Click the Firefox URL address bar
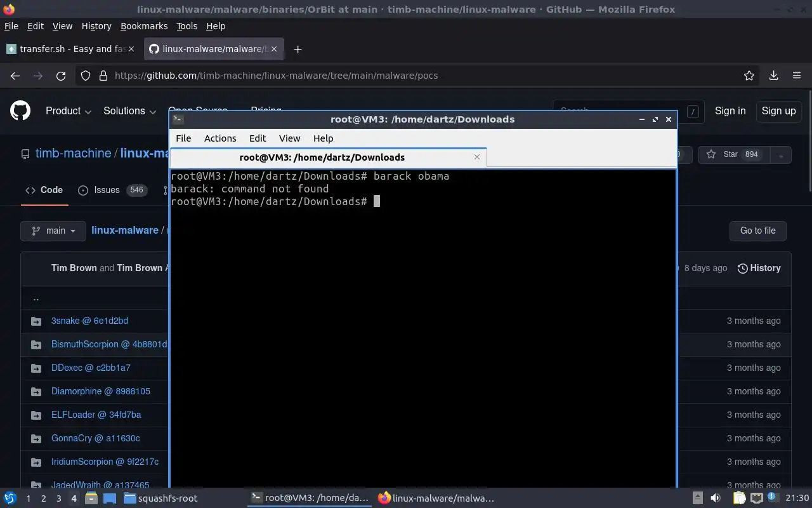Screen dimensions: 812x508 pos(419,76)
